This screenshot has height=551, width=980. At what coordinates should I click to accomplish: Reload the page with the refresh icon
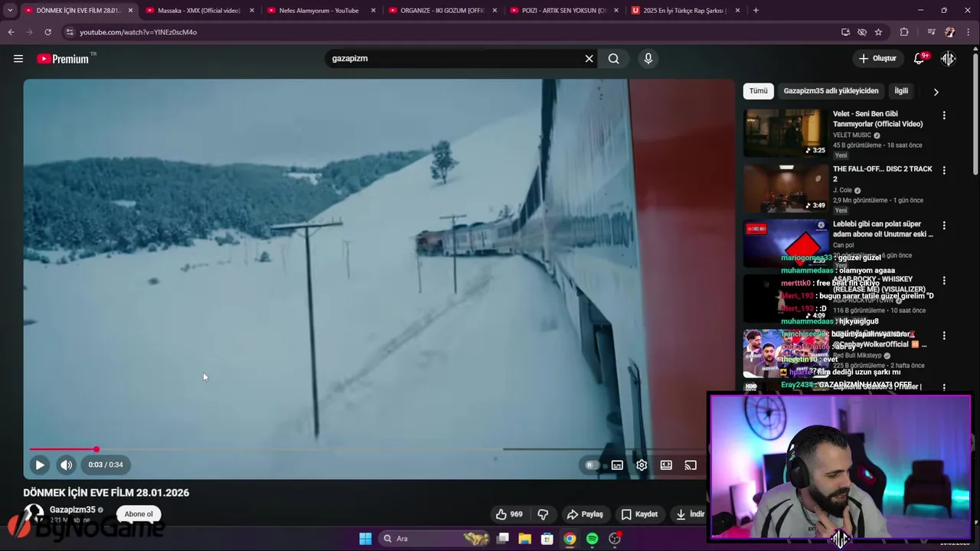point(47,32)
